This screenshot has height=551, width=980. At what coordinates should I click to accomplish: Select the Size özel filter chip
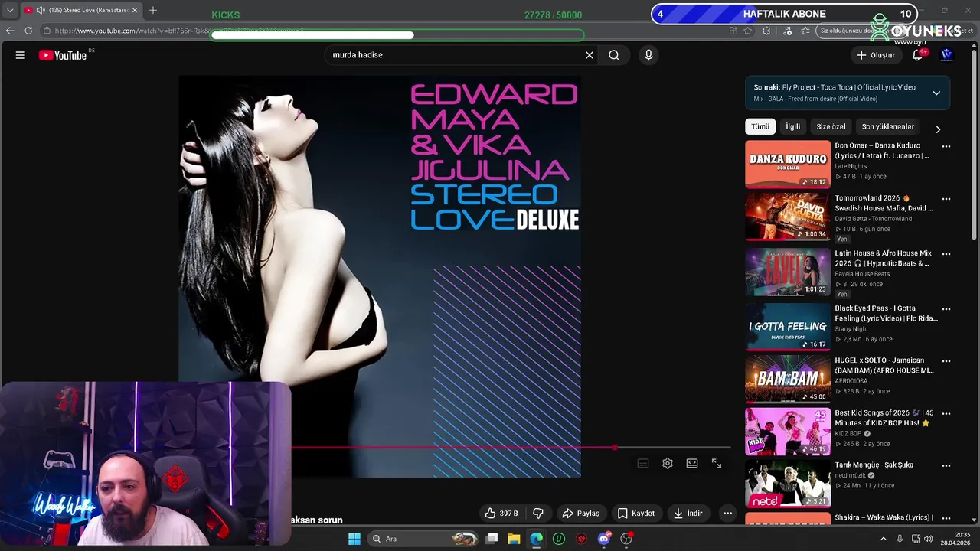[x=831, y=127]
